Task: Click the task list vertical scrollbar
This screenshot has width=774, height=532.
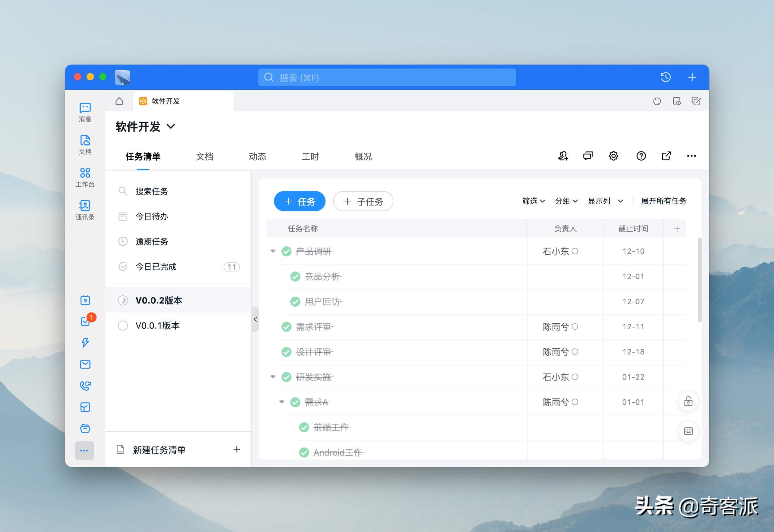Action: pyautogui.click(x=699, y=280)
